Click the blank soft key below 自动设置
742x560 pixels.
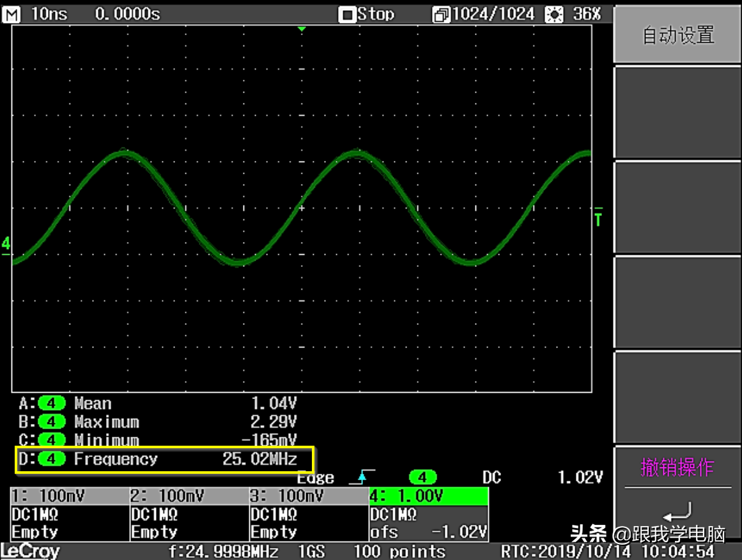[x=677, y=112]
